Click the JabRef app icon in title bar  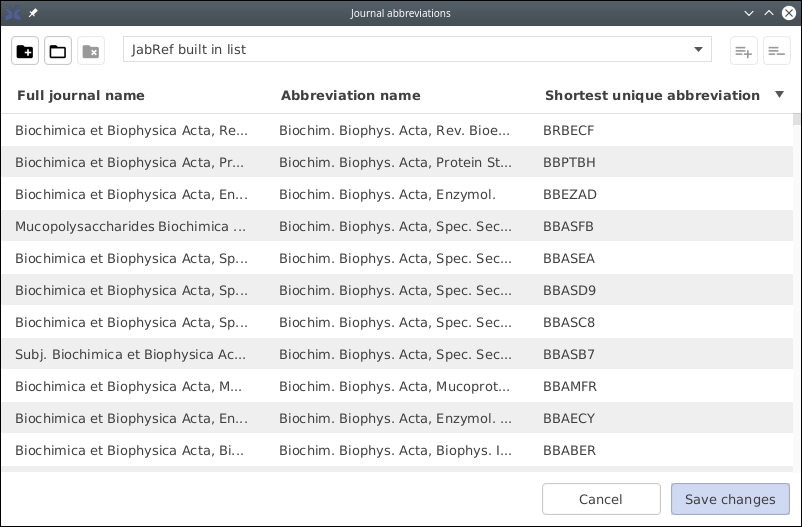(x=13, y=13)
